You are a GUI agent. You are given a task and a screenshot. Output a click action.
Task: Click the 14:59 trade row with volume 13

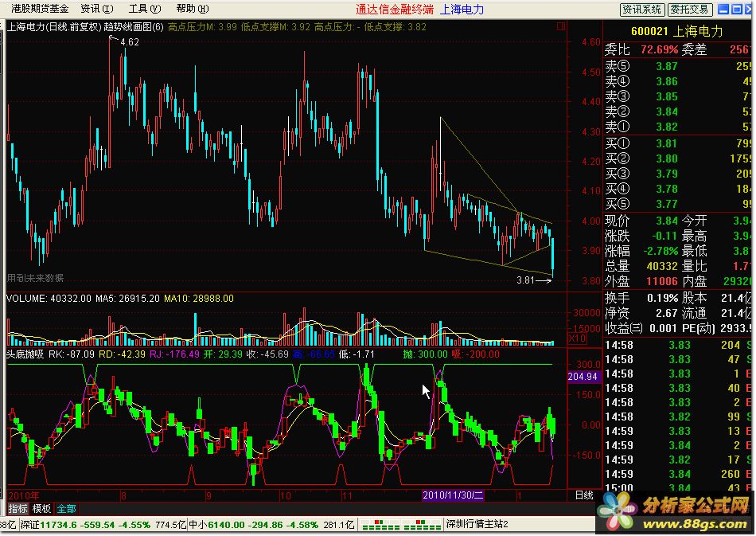click(679, 431)
